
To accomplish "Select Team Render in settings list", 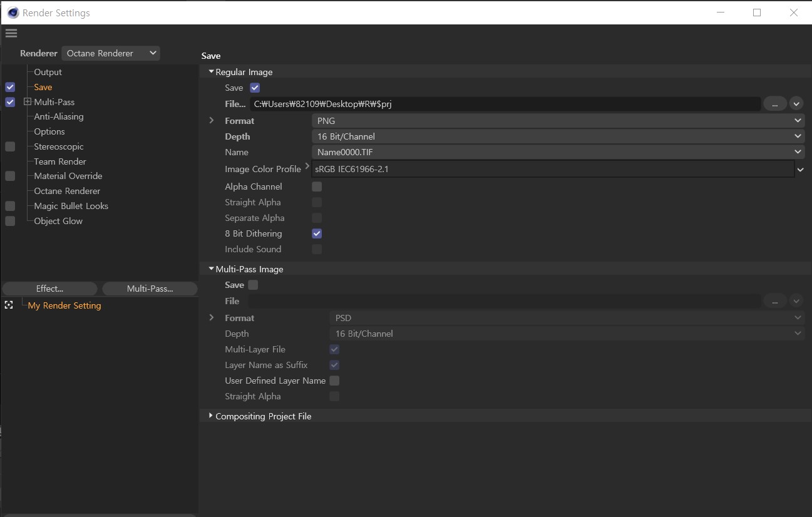I will click(60, 161).
